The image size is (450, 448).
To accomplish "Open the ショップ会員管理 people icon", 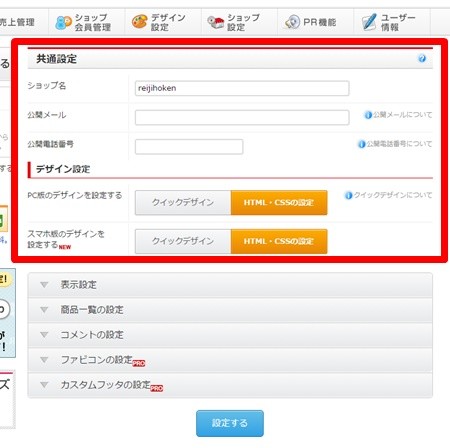I will (63, 23).
